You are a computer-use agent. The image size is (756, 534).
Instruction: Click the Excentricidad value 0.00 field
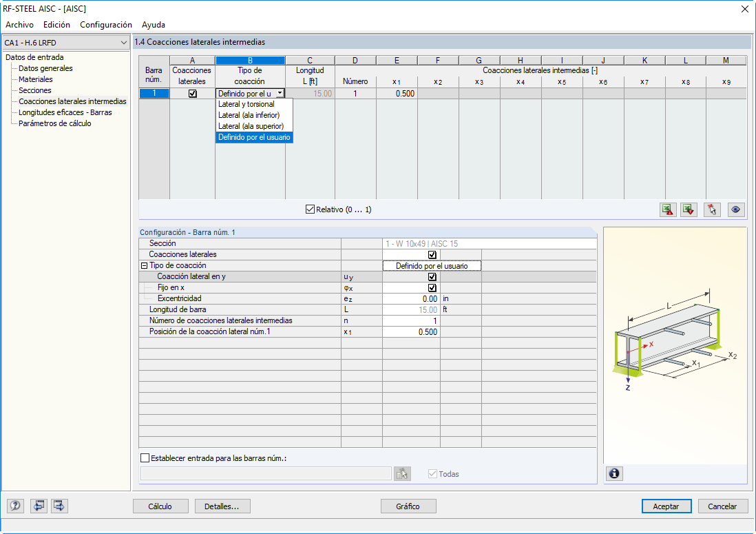[x=411, y=299]
